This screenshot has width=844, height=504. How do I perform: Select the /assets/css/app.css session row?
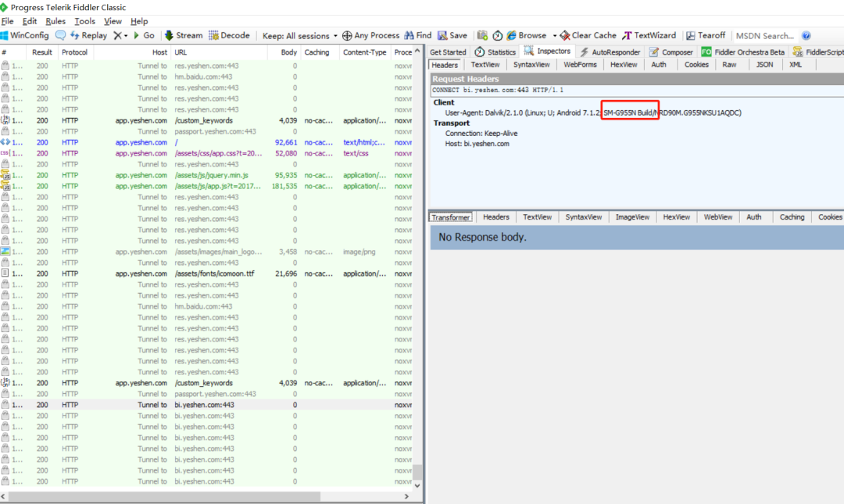click(206, 153)
